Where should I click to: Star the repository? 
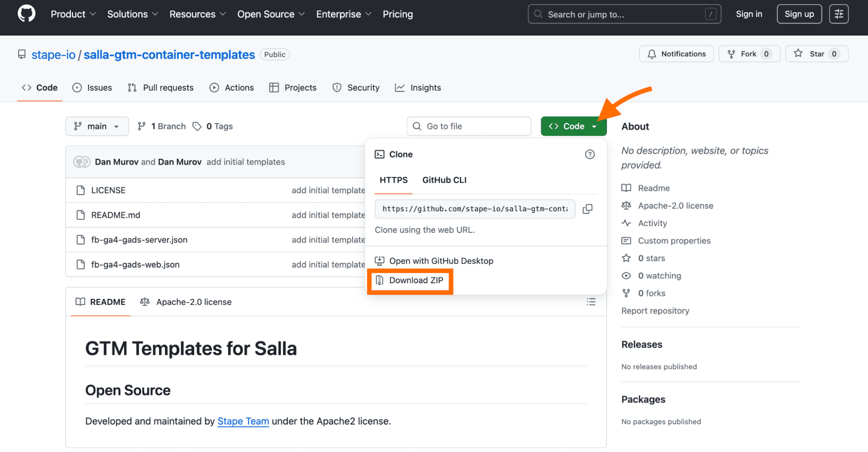coord(817,54)
